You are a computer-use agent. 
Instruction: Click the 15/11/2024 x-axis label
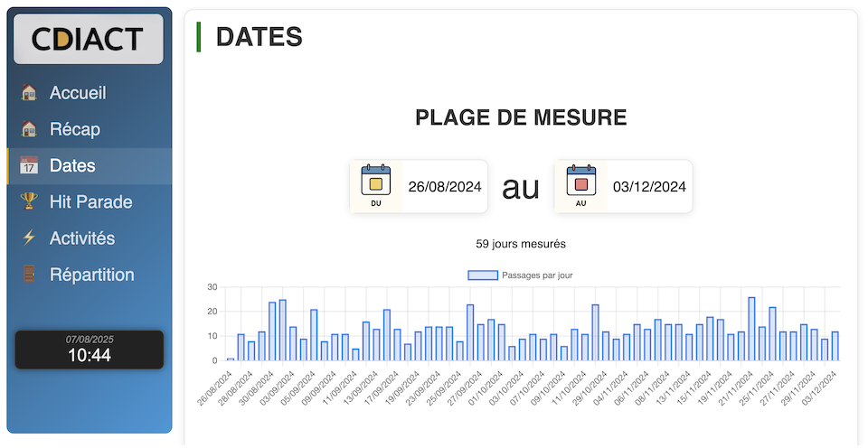(694, 387)
